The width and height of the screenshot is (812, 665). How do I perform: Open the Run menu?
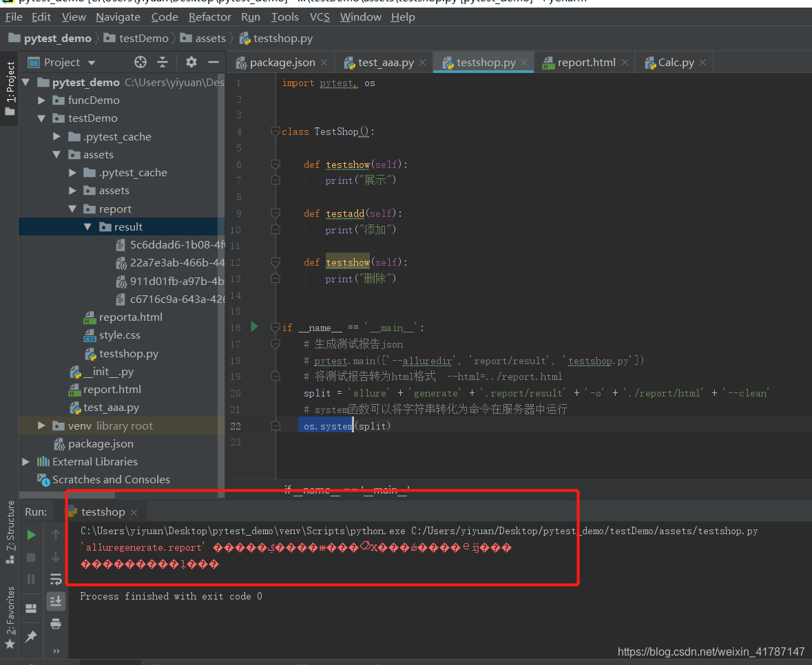[251, 17]
